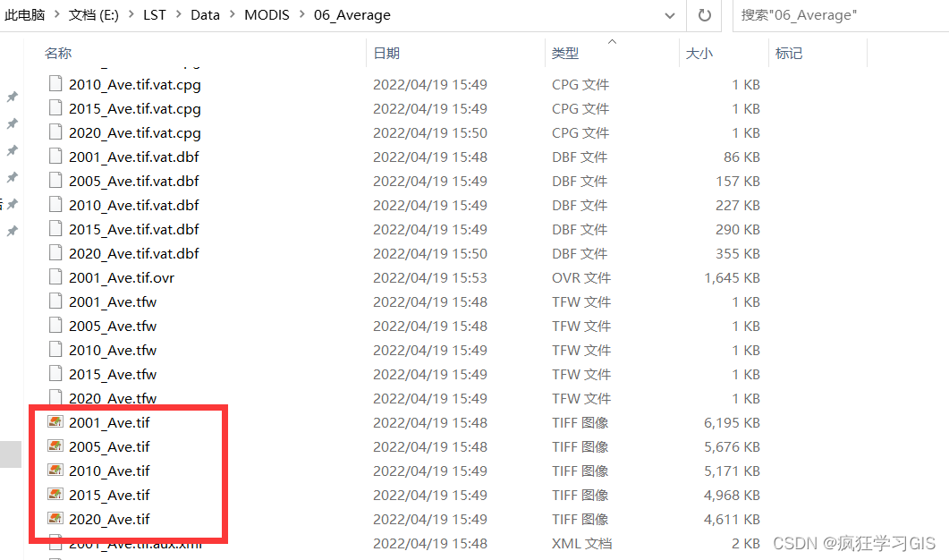Select the 此电脑 breadcrumb segment

(x=25, y=15)
